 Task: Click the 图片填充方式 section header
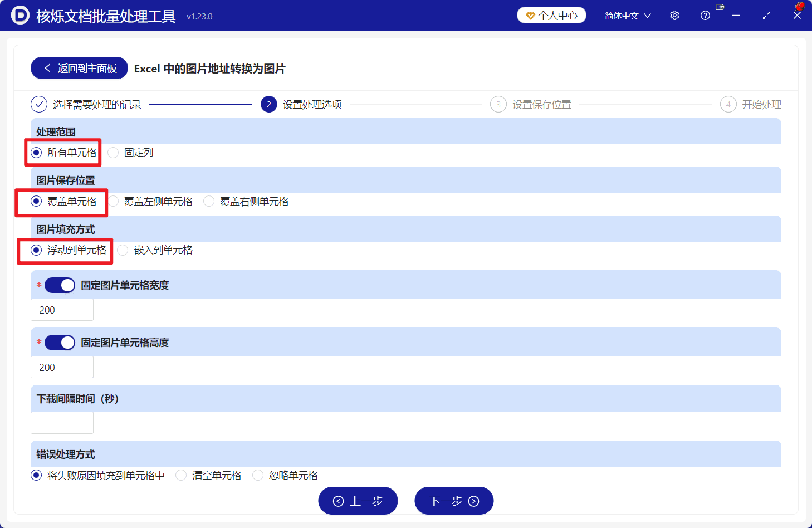coord(406,229)
